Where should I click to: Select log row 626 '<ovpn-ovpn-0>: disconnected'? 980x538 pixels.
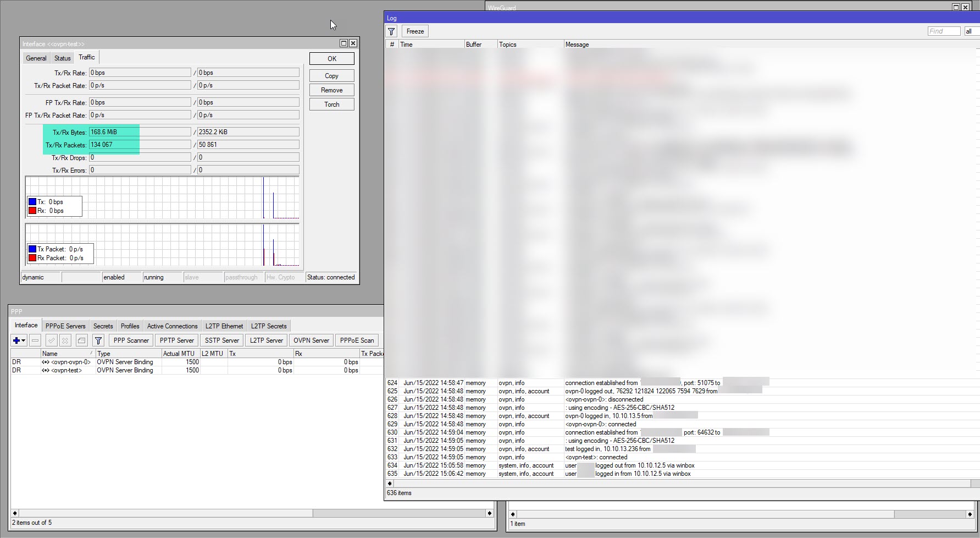(682, 399)
